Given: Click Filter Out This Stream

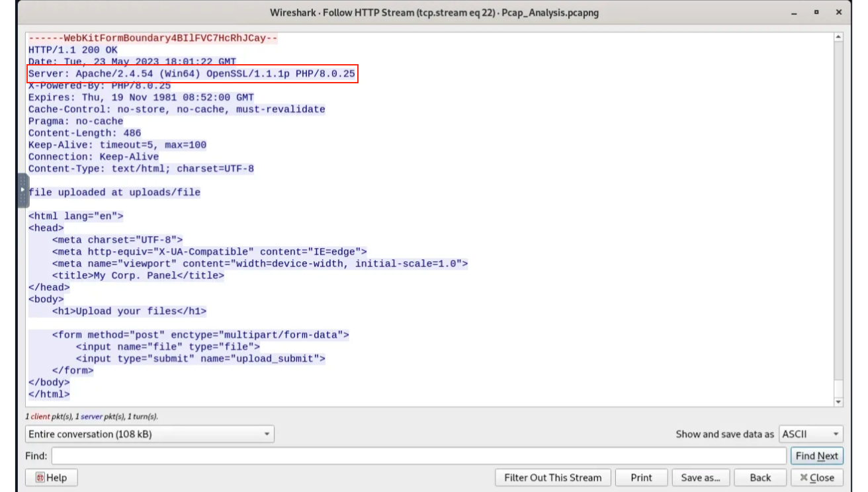Looking at the screenshot, I should [553, 477].
